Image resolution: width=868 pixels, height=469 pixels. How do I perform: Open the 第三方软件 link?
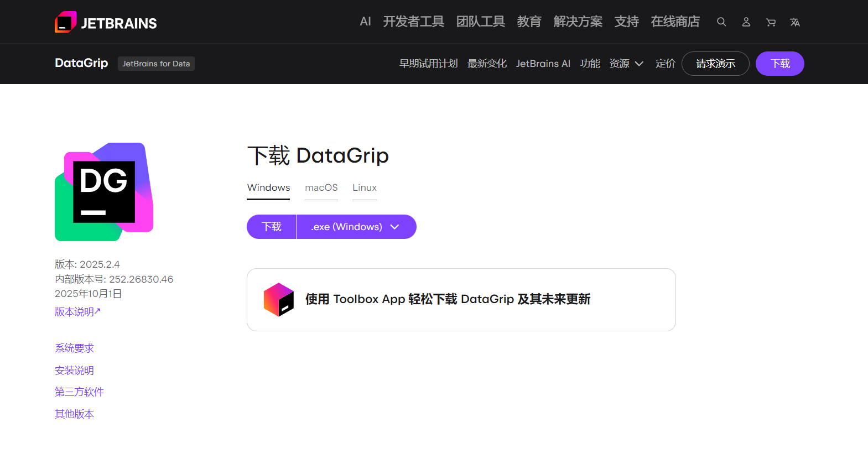click(x=79, y=392)
